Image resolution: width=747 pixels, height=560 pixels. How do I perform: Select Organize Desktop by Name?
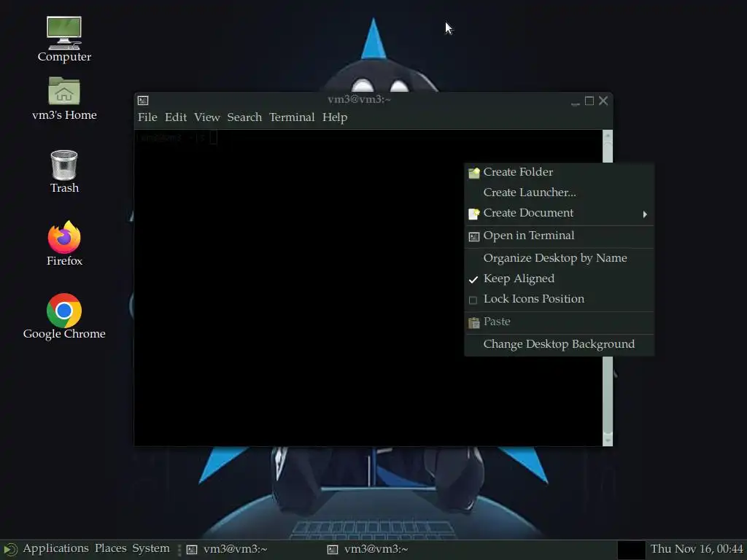(559, 259)
